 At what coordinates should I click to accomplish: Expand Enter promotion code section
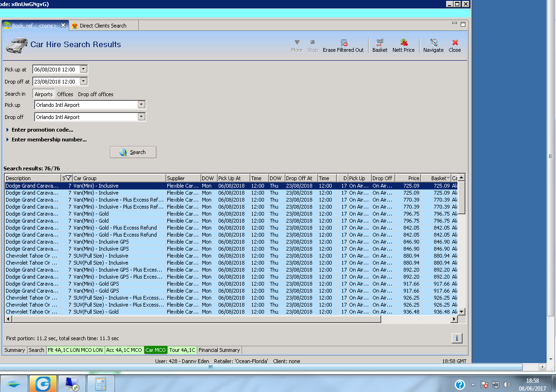[42, 130]
